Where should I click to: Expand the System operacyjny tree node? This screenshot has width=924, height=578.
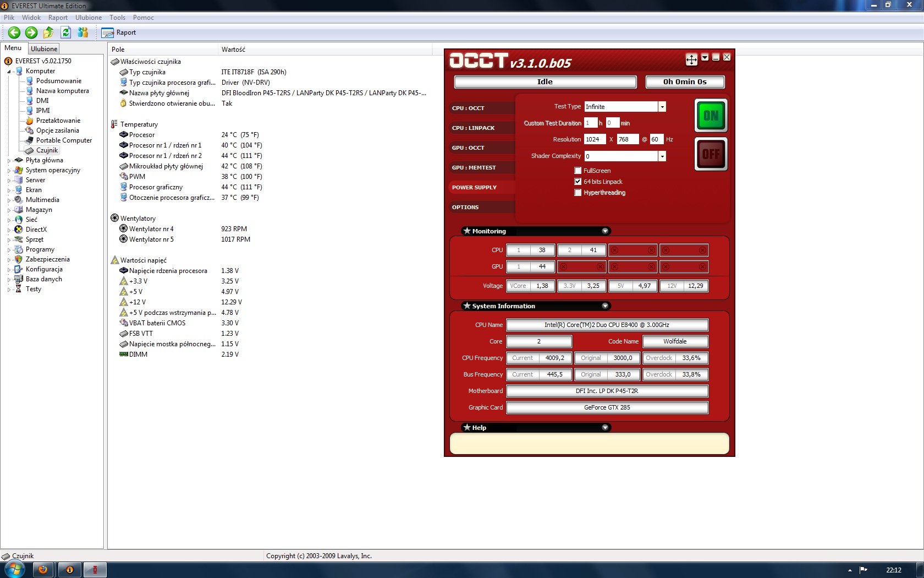coord(9,171)
